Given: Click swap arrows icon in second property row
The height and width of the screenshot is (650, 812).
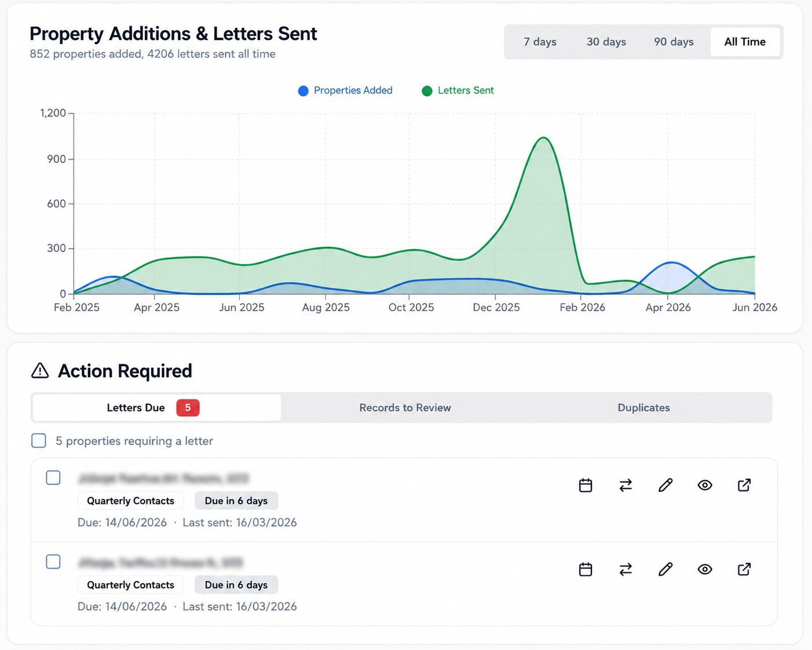Looking at the screenshot, I should 626,569.
